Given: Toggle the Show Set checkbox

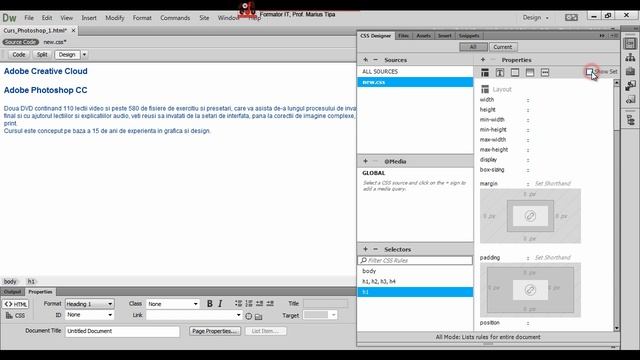Looking at the screenshot, I should 589,72.
